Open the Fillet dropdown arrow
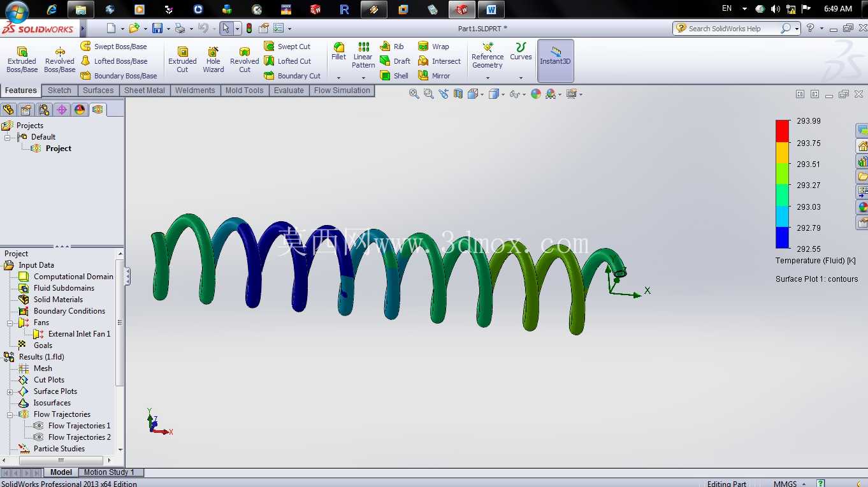Screen dimensions: 868x487 (x=338, y=78)
